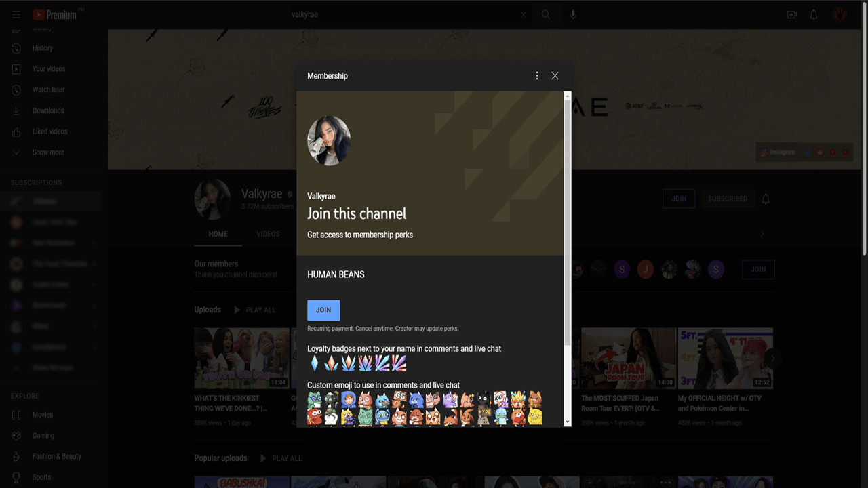Switch to the VIDEOS tab
The width and height of the screenshot is (868, 488).
coord(268,234)
